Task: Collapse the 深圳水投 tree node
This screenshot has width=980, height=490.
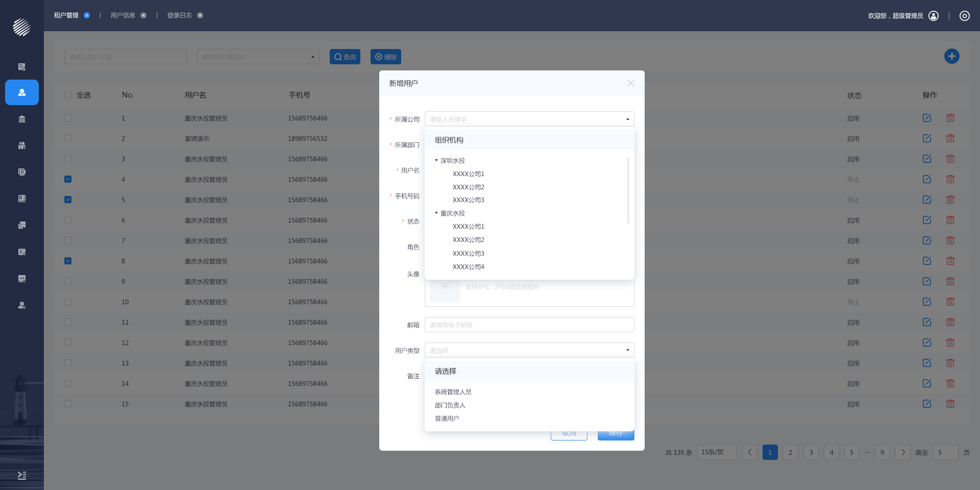Action: (x=436, y=160)
